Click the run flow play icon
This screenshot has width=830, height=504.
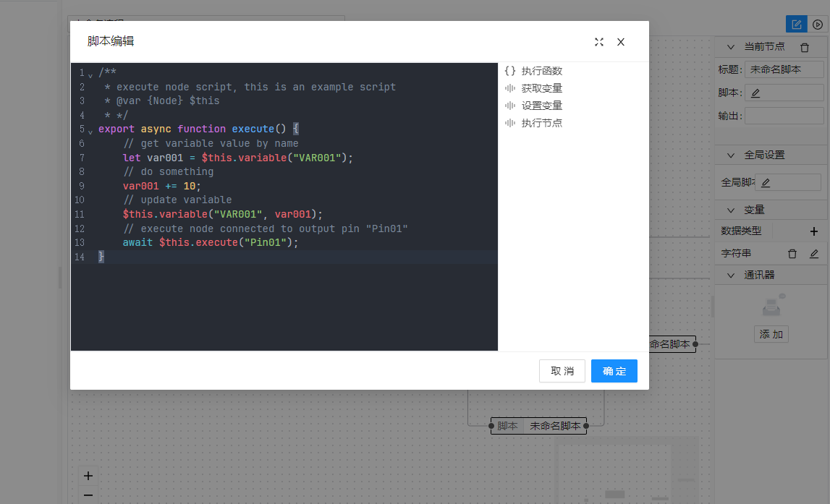coord(818,25)
